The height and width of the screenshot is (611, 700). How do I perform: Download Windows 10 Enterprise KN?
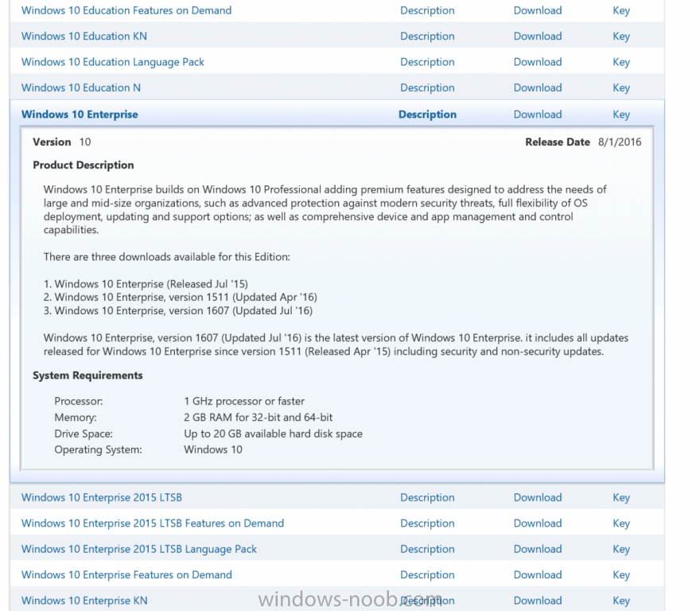[538, 601]
